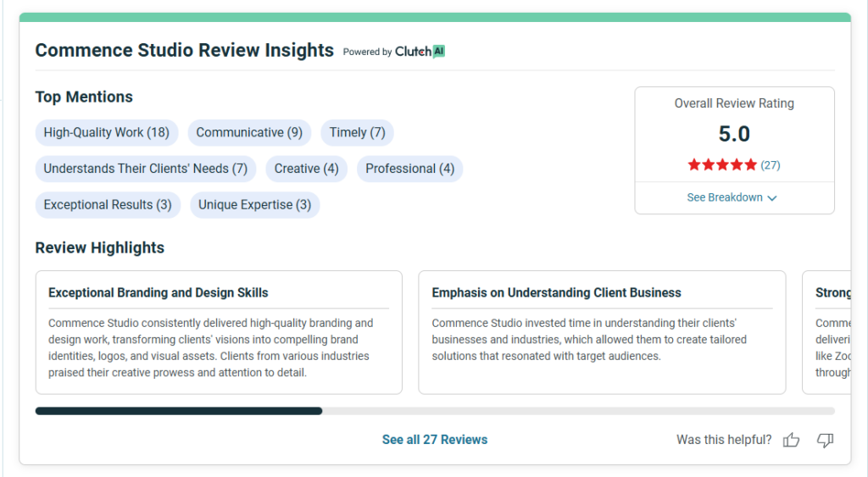The width and height of the screenshot is (868, 477).
Task: Click the Clutch AI logo
Action: (420, 52)
